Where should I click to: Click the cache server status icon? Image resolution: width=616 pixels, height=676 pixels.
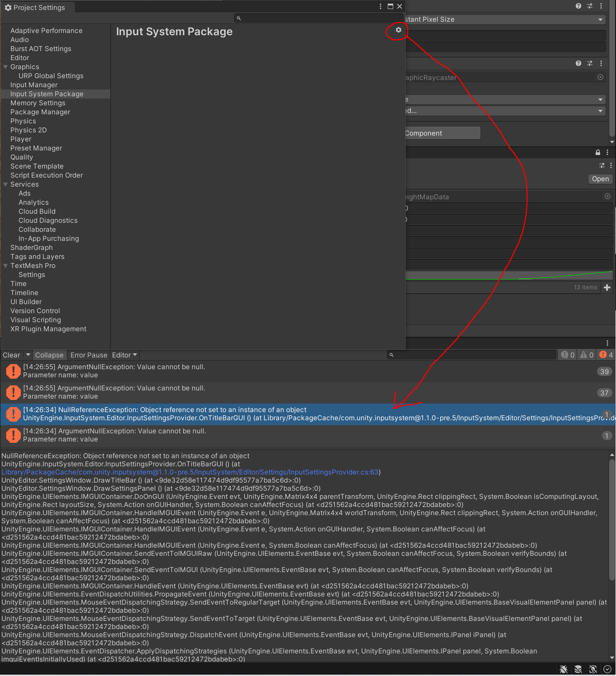[578, 669]
